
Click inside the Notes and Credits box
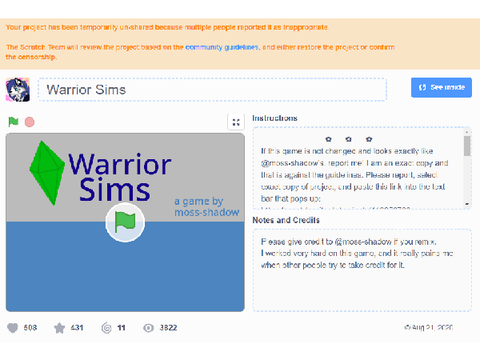[x=362, y=270]
